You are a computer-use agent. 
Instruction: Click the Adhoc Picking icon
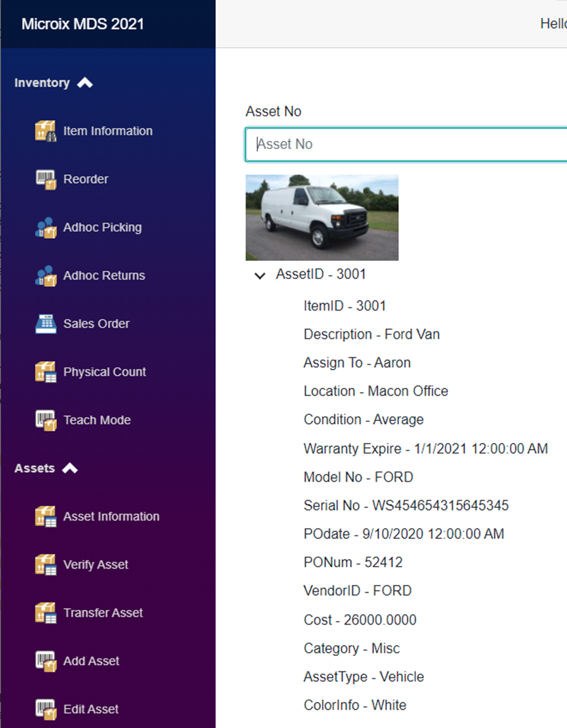click(46, 227)
